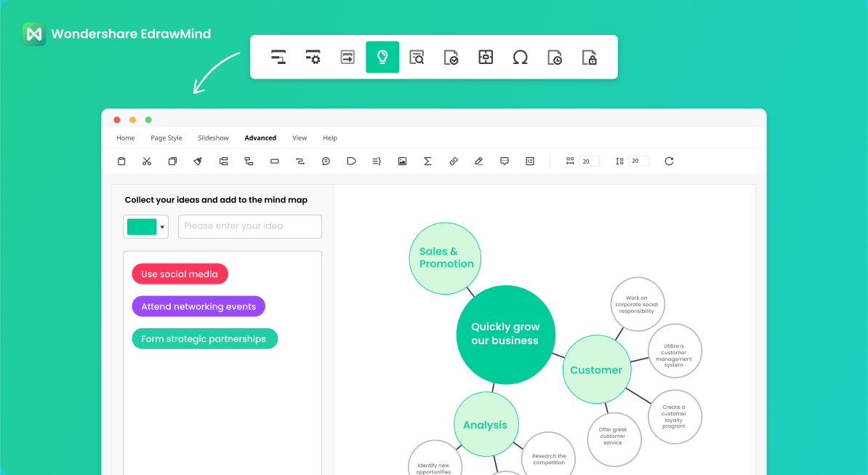Click the encrypt file padlock icon
The height and width of the screenshot is (475, 868).
point(590,57)
